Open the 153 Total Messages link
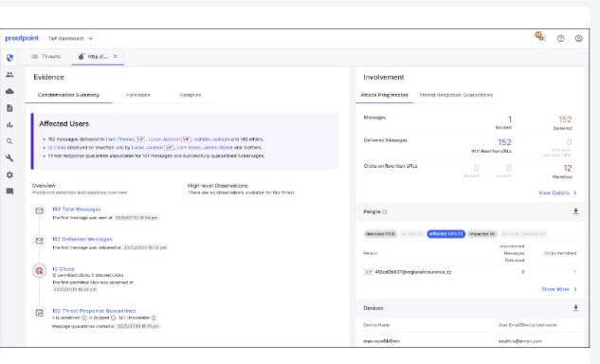The image size is (600, 364). [x=77, y=209]
